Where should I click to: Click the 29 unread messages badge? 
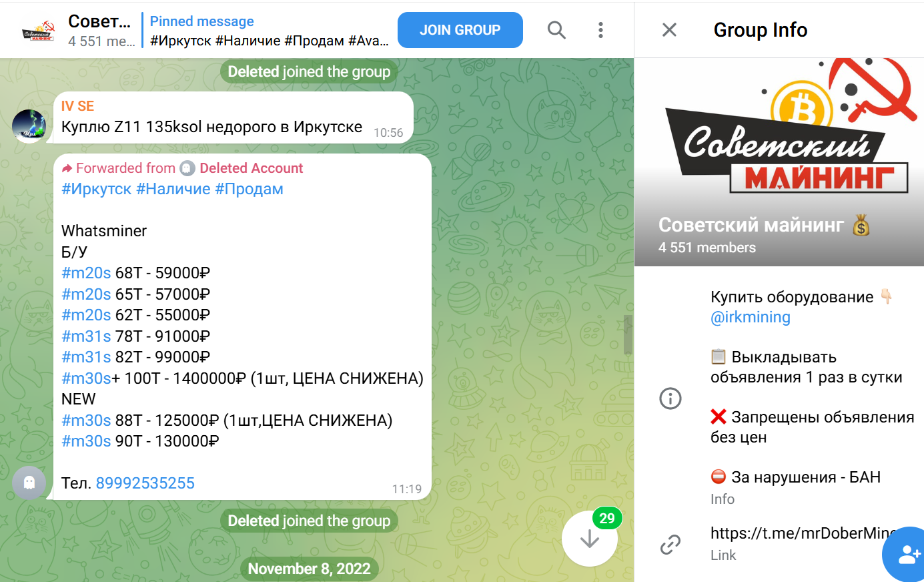coord(607,518)
